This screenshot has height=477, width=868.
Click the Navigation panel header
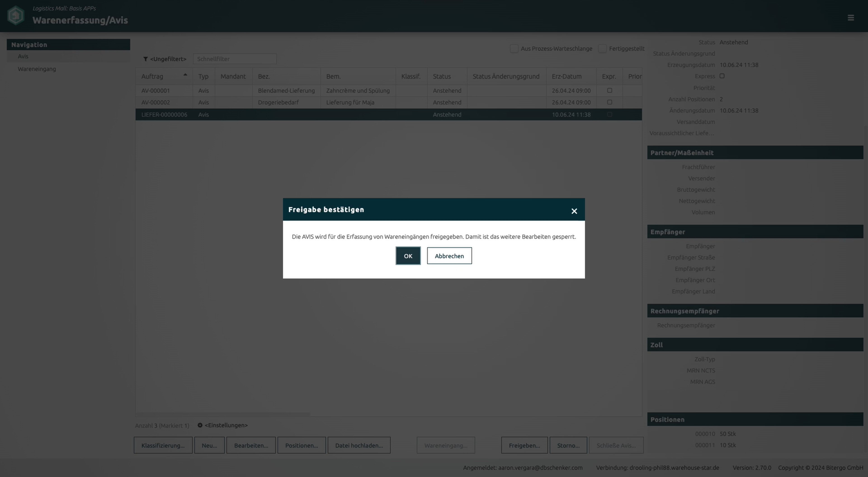tap(68, 45)
